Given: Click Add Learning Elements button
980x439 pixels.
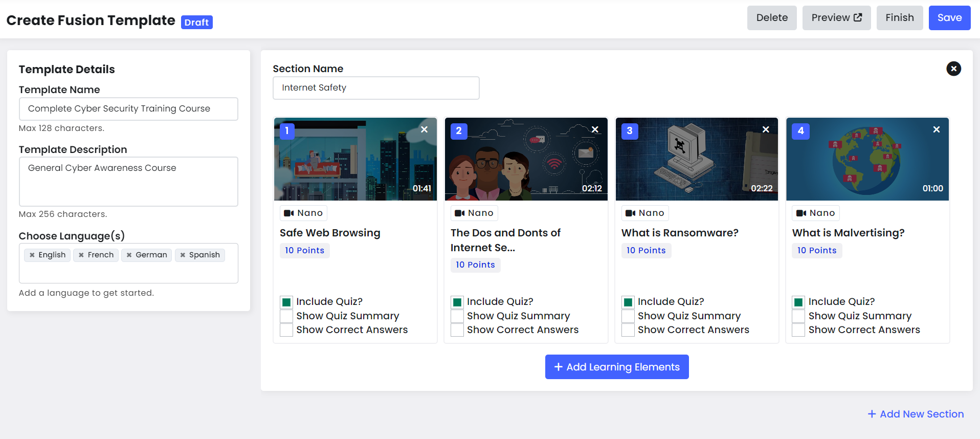Looking at the screenshot, I should pyautogui.click(x=617, y=367).
